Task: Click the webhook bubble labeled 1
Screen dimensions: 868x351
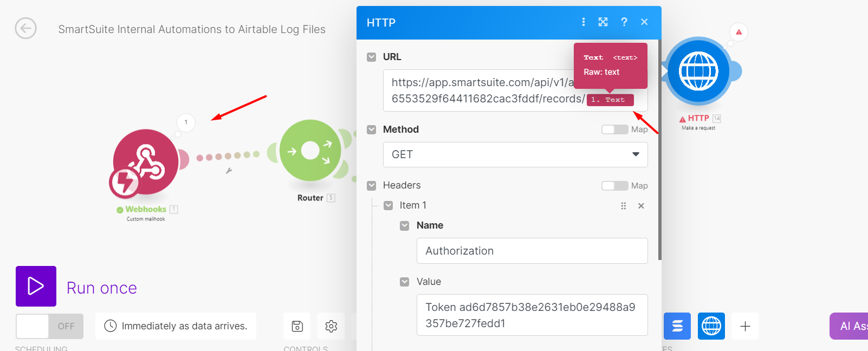Action: [x=186, y=122]
